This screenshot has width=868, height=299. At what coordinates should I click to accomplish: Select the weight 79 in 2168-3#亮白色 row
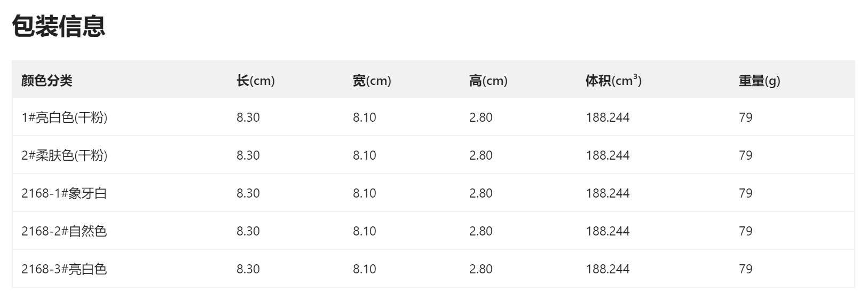746,269
